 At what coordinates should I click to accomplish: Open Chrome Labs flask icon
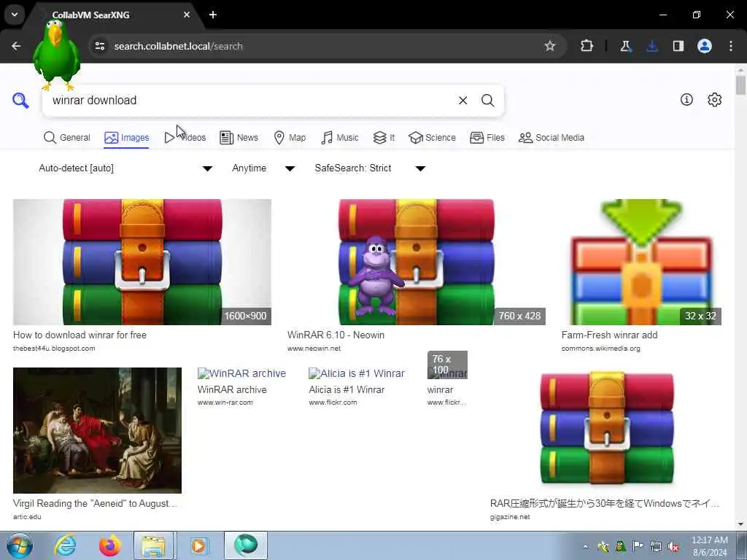pyautogui.click(x=625, y=46)
